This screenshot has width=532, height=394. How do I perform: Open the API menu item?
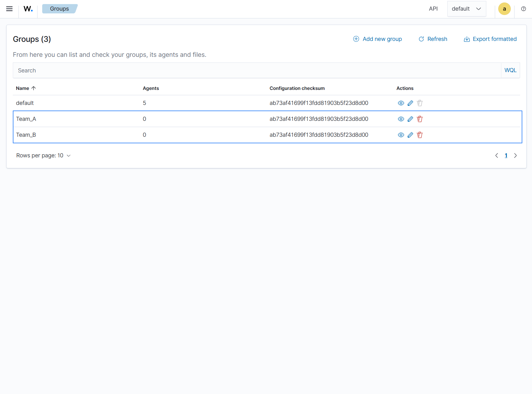point(433,9)
